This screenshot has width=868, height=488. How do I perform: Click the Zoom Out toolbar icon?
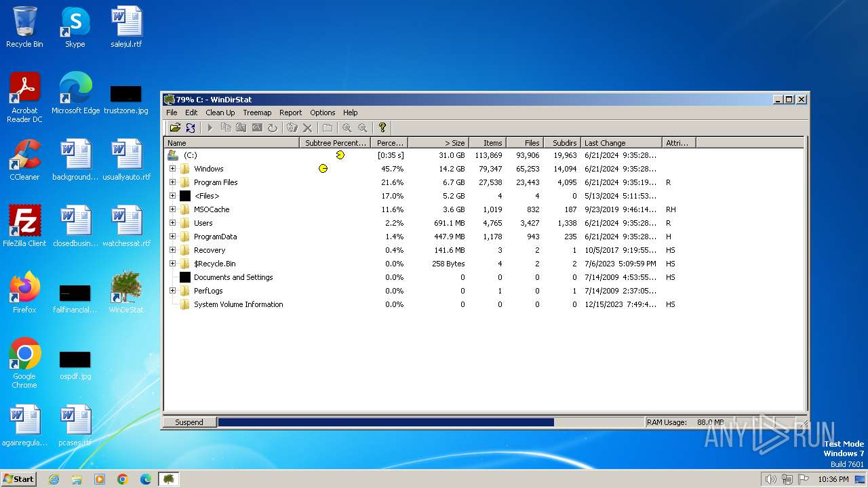(x=363, y=127)
